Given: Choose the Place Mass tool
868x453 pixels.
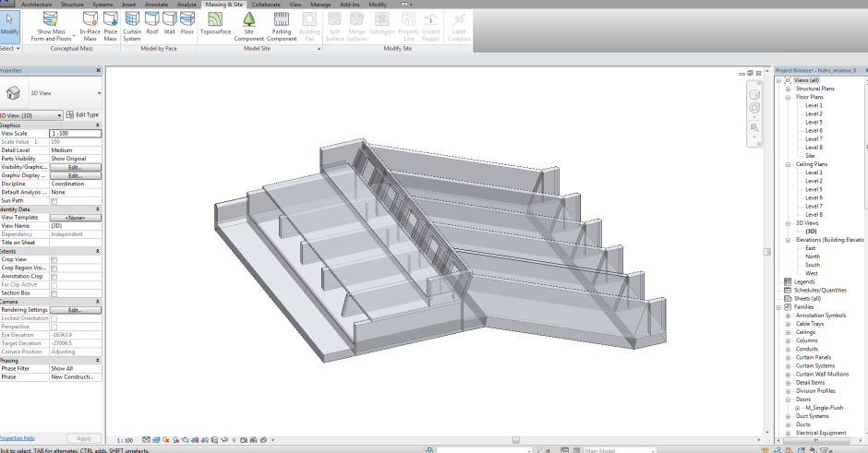Looking at the screenshot, I should point(111,26).
